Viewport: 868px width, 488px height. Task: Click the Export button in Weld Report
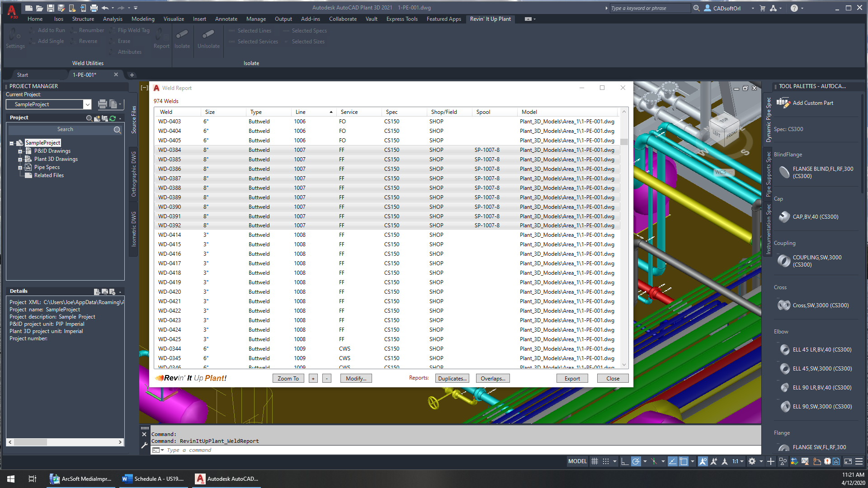572,379
